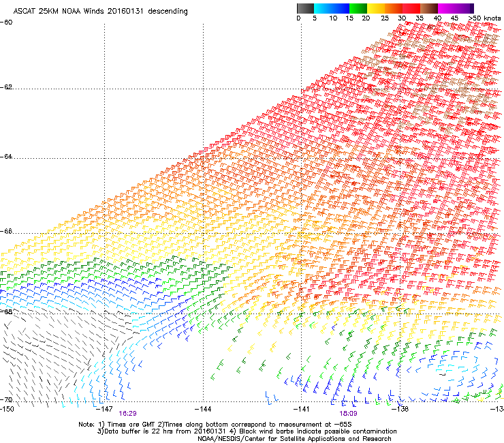Viewport: 504px width, 443px height.
Task: Click the -70 latitude axis label
Action: tap(6, 400)
